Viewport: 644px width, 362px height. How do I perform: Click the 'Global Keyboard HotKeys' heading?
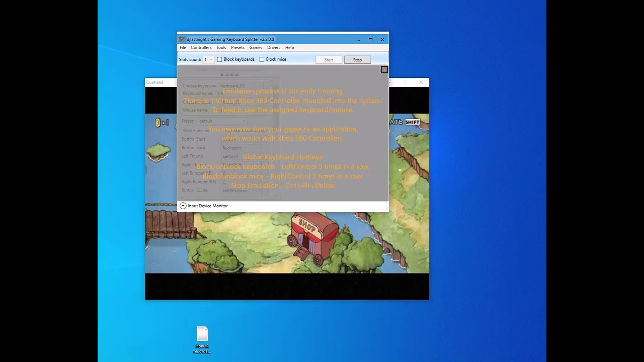pyautogui.click(x=282, y=157)
